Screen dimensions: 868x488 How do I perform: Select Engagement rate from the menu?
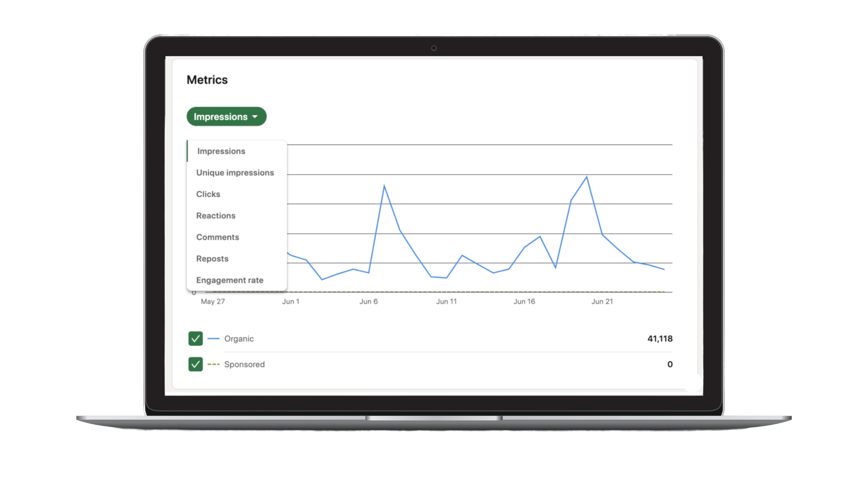tap(237, 280)
